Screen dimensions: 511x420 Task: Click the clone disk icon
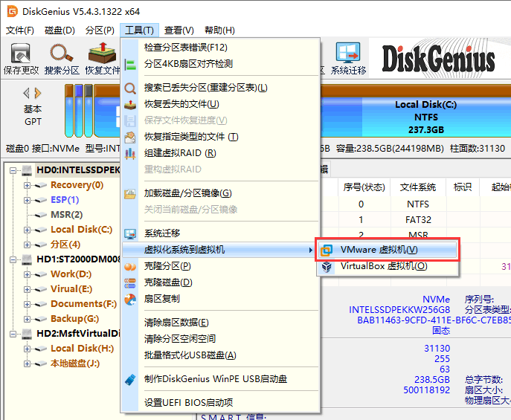click(x=130, y=282)
